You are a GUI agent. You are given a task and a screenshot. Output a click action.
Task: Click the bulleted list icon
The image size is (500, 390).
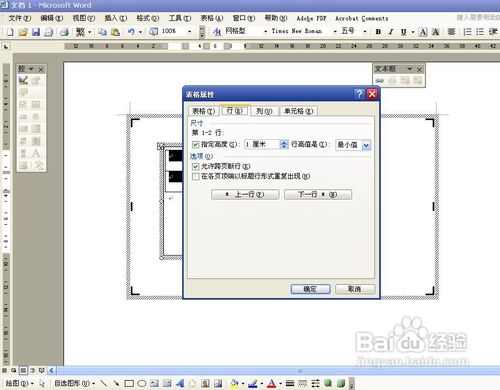point(480,32)
